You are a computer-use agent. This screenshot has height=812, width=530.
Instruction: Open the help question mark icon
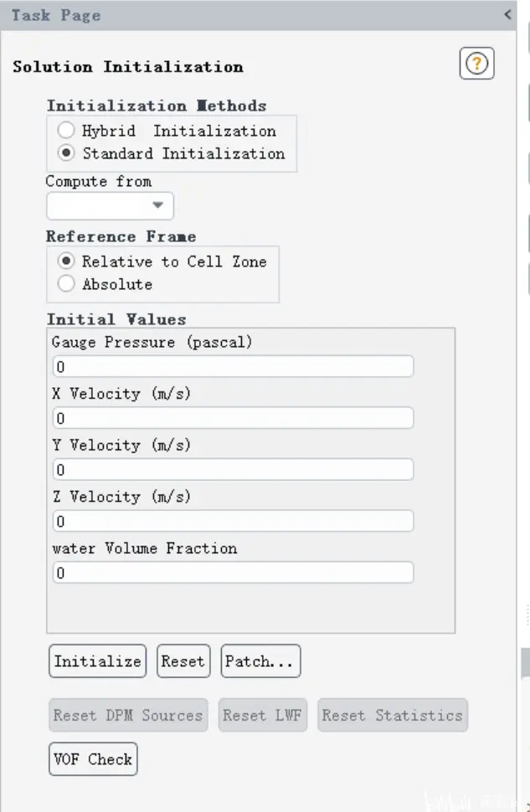(476, 64)
